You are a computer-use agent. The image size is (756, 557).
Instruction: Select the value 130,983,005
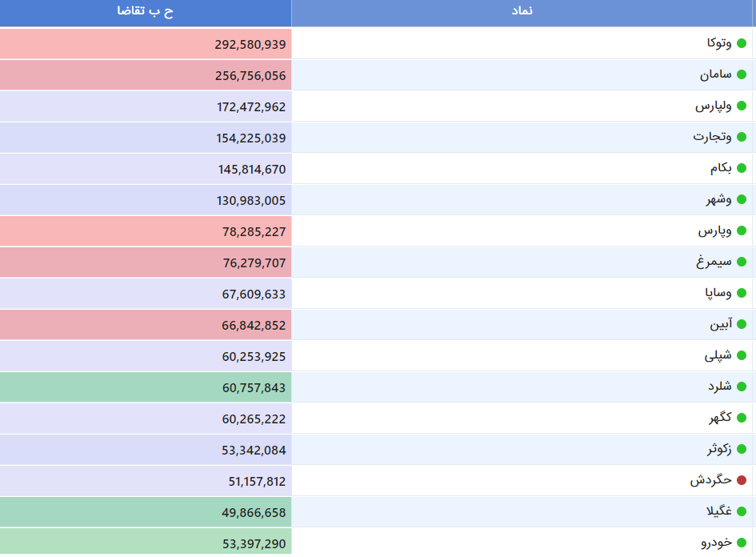251,201
